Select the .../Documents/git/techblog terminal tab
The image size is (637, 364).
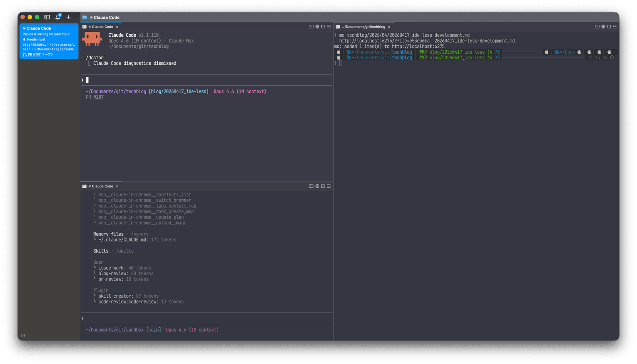365,27
